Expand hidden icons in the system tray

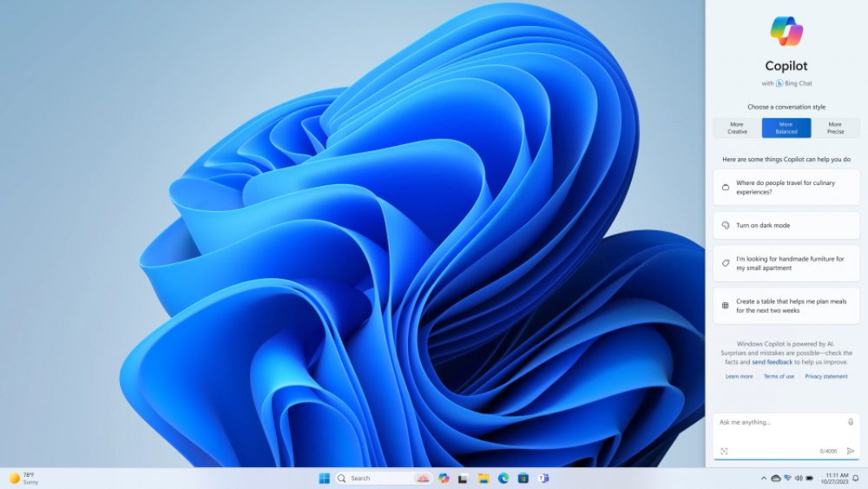764,478
